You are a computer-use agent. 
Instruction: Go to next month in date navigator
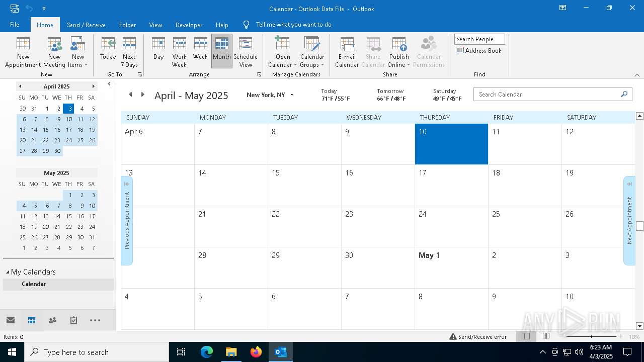[x=93, y=86]
